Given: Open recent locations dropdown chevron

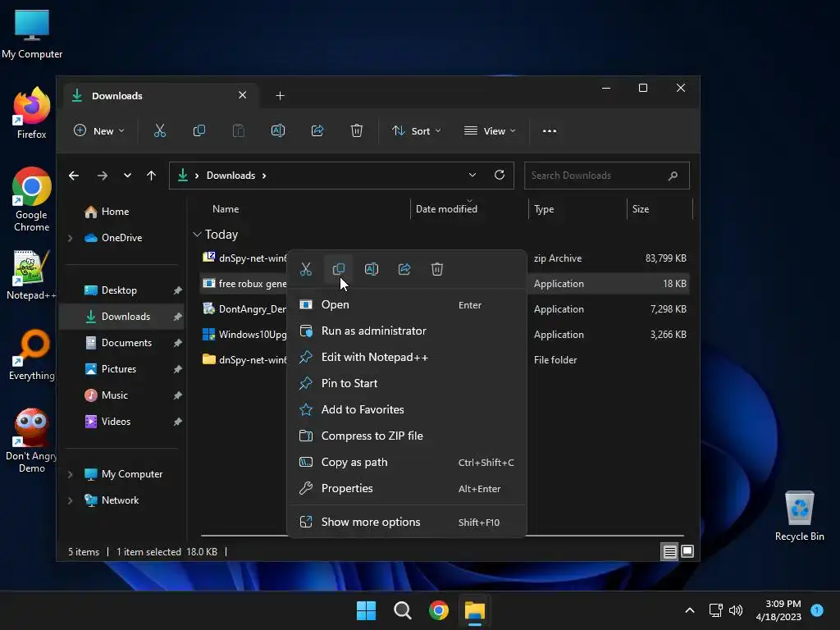Looking at the screenshot, I should (x=127, y=176).
